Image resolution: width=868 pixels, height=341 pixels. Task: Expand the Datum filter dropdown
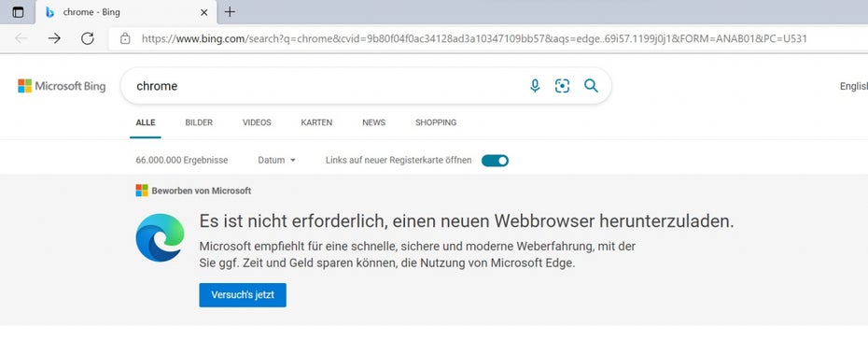(277, 161)
